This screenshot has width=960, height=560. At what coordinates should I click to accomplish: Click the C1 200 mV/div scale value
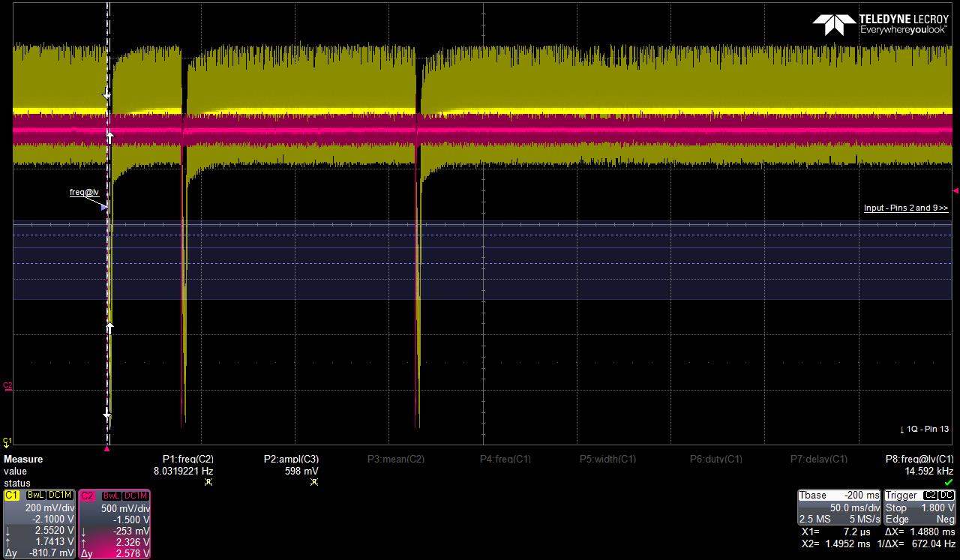pyautogui.click(x=49, y=508)
